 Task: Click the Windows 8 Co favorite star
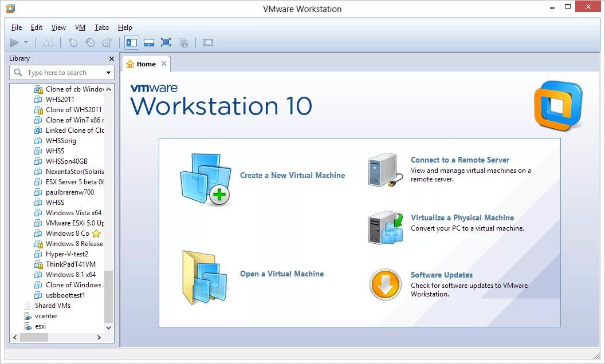(x=96, y=234)
